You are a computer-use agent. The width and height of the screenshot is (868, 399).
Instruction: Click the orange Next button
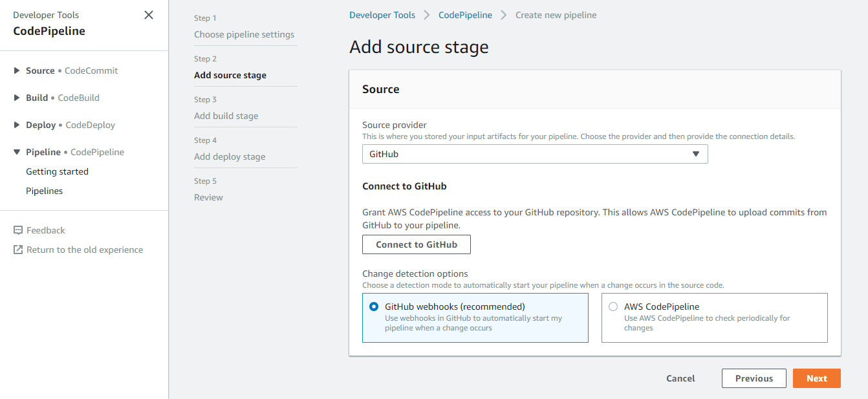click(x=816, y=378)
